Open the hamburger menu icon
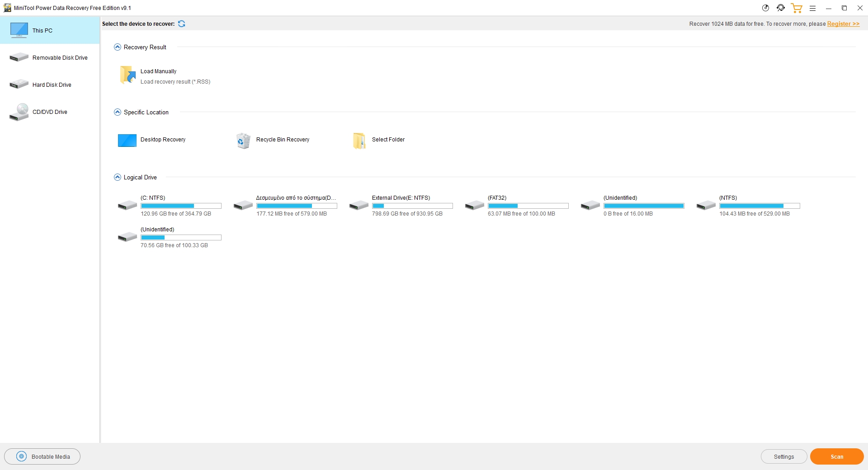This screenshot has height=470, width=868. pyautogui.click(x=812, y=8)
